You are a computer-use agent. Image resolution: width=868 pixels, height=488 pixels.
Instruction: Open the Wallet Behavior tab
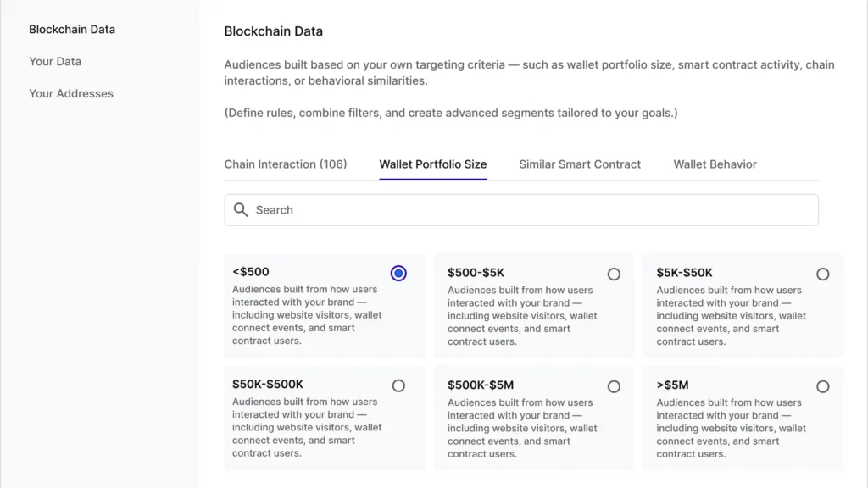715,164
